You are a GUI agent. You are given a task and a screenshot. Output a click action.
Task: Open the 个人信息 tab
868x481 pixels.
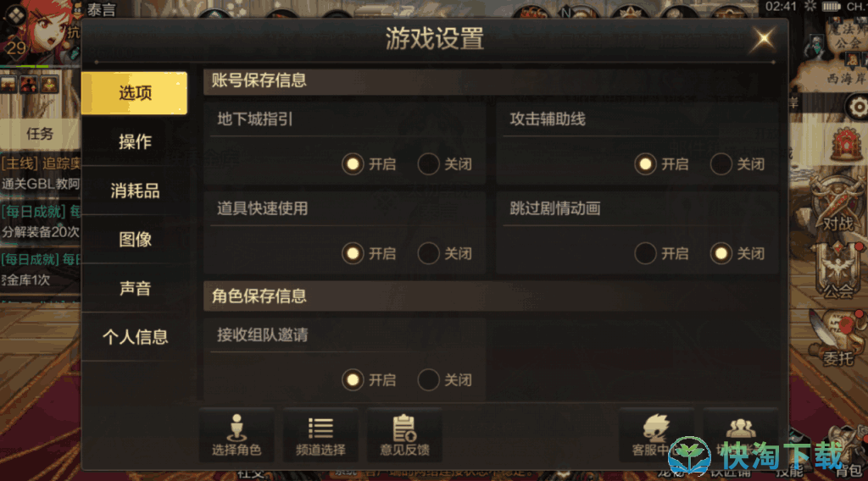(135, 337)
